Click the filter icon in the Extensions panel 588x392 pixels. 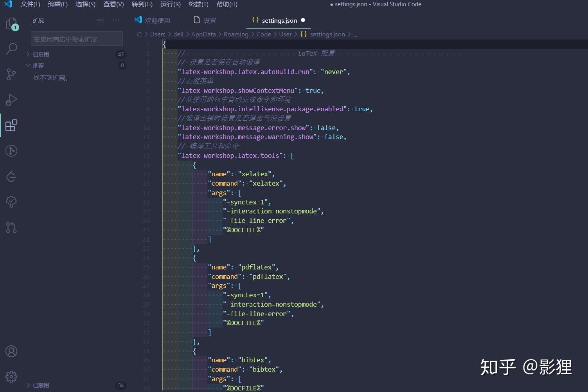101,20
